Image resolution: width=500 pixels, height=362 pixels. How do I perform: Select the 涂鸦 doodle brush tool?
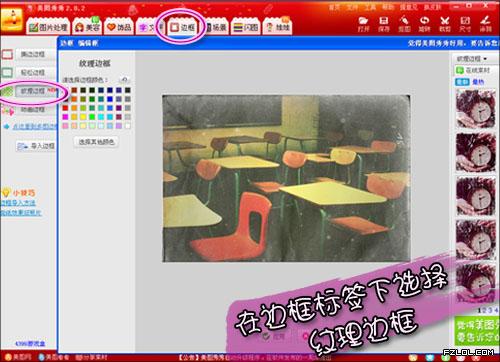pyautogui.click(x=485, y=24)
